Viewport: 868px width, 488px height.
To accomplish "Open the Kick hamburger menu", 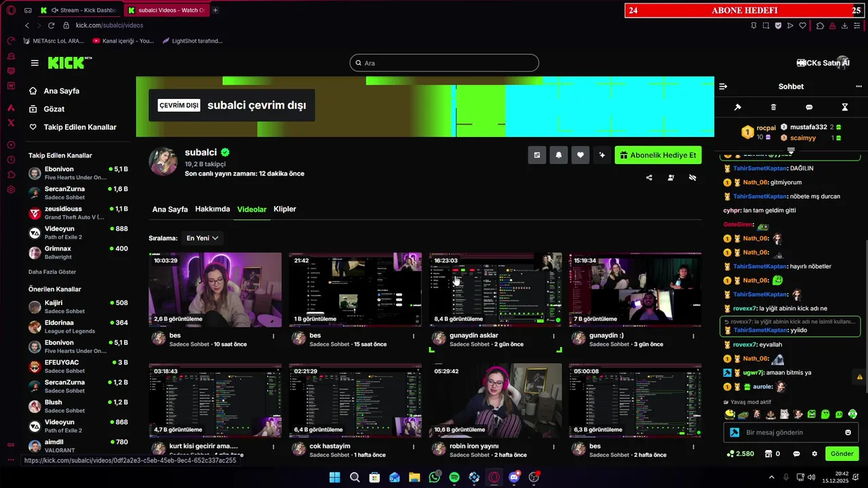I will pos(35,63).
